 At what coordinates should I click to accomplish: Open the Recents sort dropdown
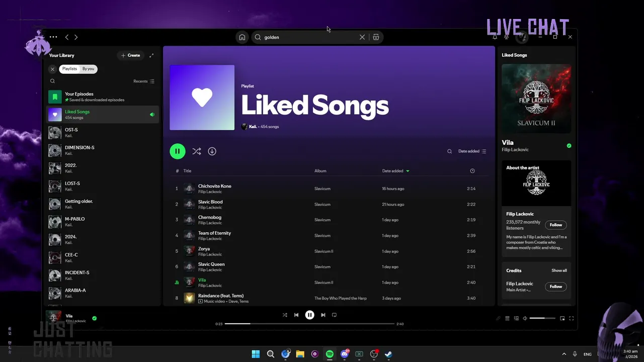tap(144, 81)
